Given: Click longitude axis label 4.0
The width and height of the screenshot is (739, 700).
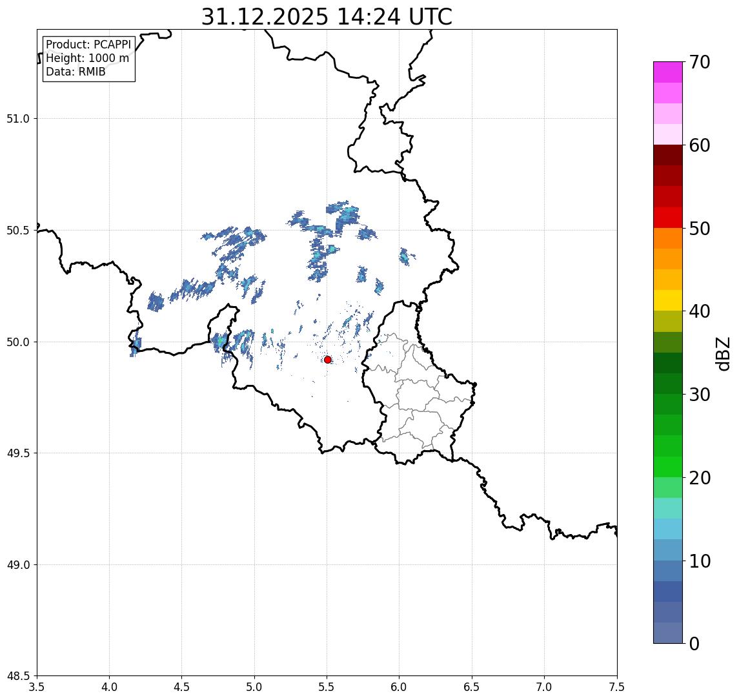Looking at the screenshot, I should click(x=109, y=687).
